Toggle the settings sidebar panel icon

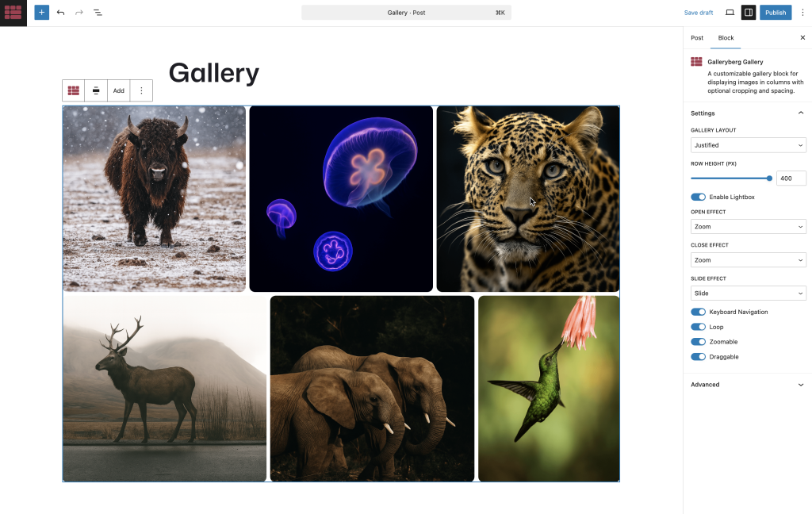click(x=749, y=13)
